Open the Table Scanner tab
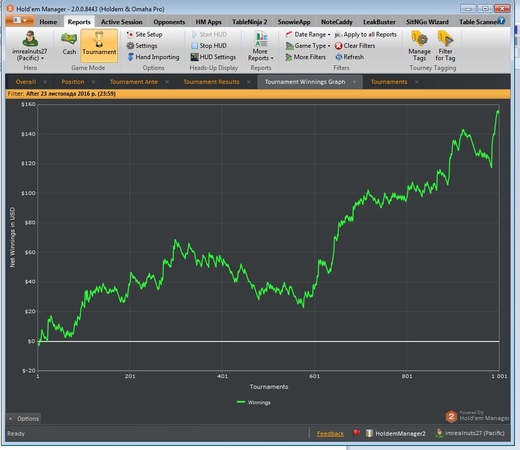 tap(478, 22)
